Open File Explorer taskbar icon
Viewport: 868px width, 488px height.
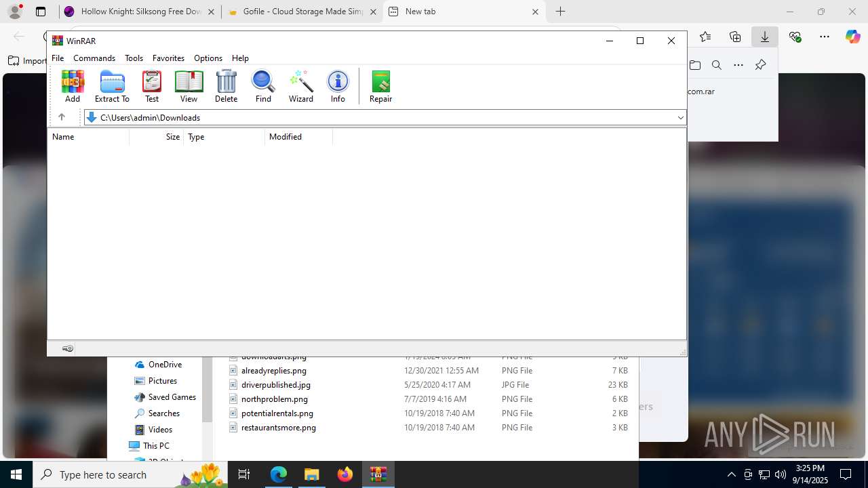(x=311, y=474)
